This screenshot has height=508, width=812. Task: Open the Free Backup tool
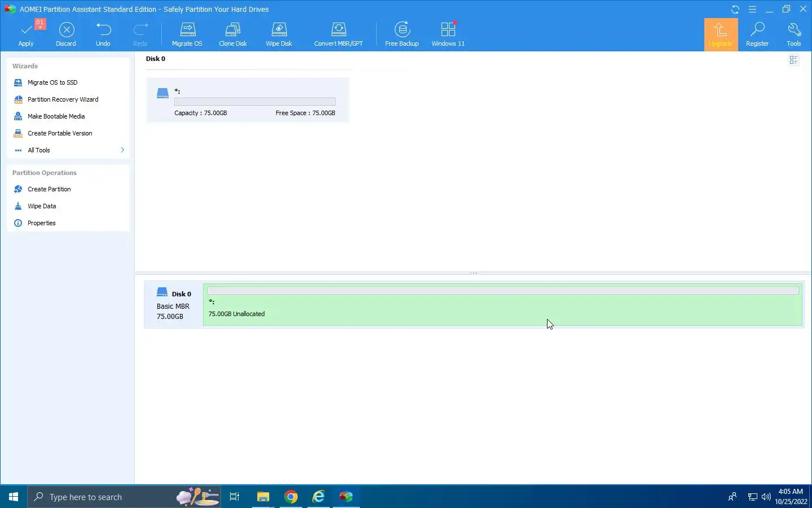pyautogui.click(x=402, y=34)
